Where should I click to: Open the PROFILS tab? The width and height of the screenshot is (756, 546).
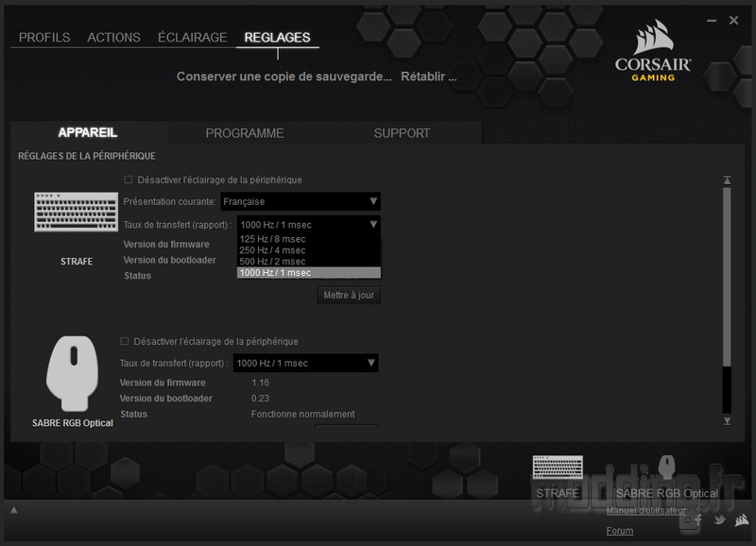(44, 37)
